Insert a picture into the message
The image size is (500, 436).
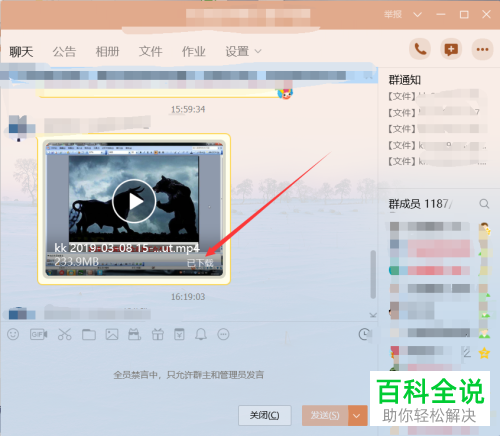pyautogui.click(x=112, y=334)
